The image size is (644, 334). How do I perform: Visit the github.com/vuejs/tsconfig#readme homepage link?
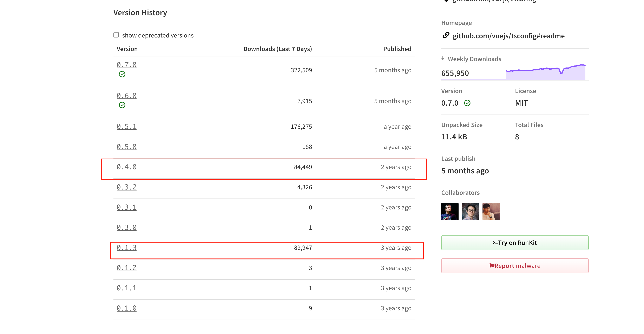(x=508, y=36)
